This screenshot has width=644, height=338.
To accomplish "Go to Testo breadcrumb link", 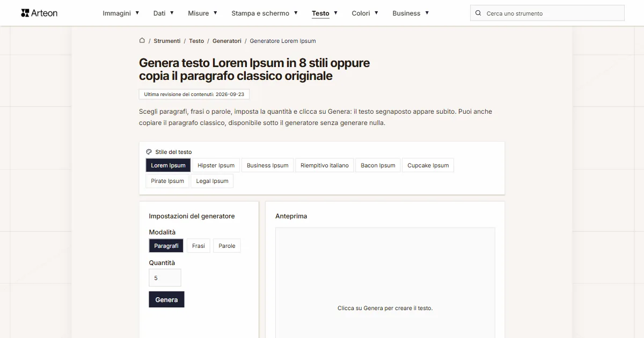I will point(196,41).
